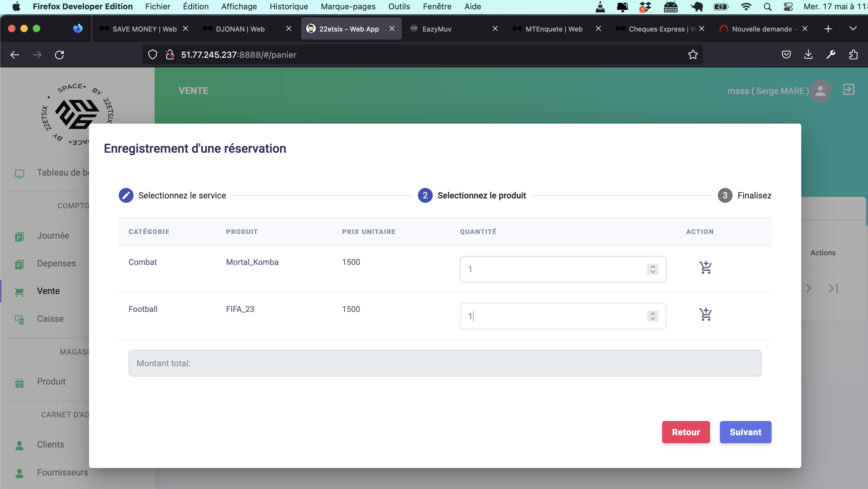Add FIFA_23 to cart icon
868x489 pixels.
click(x=705, y=315)
